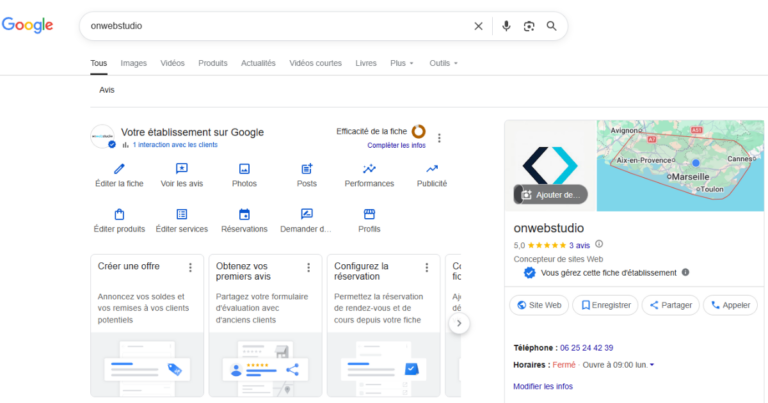
Task: Click the Appeler button
Action: tap(730, 305)
